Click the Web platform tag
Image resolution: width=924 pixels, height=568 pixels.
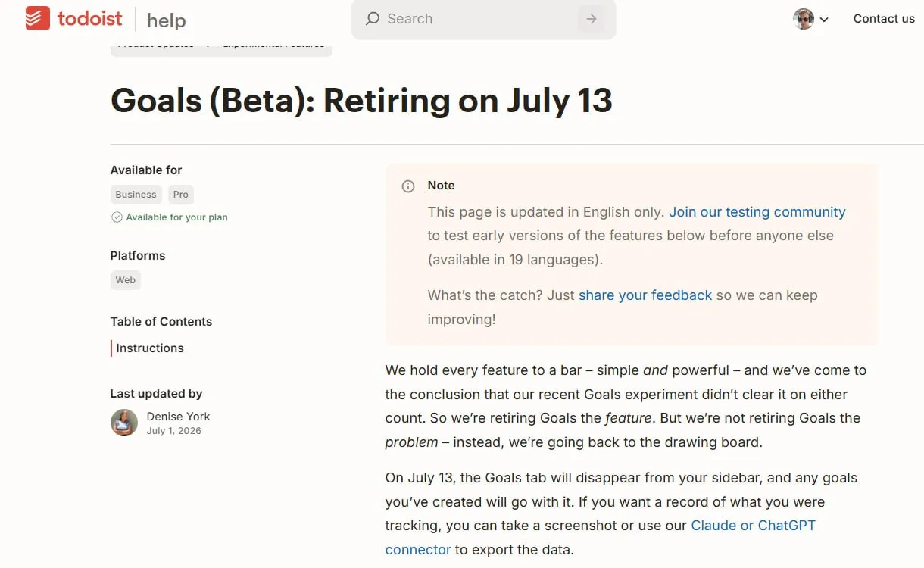tap(126, 280)
